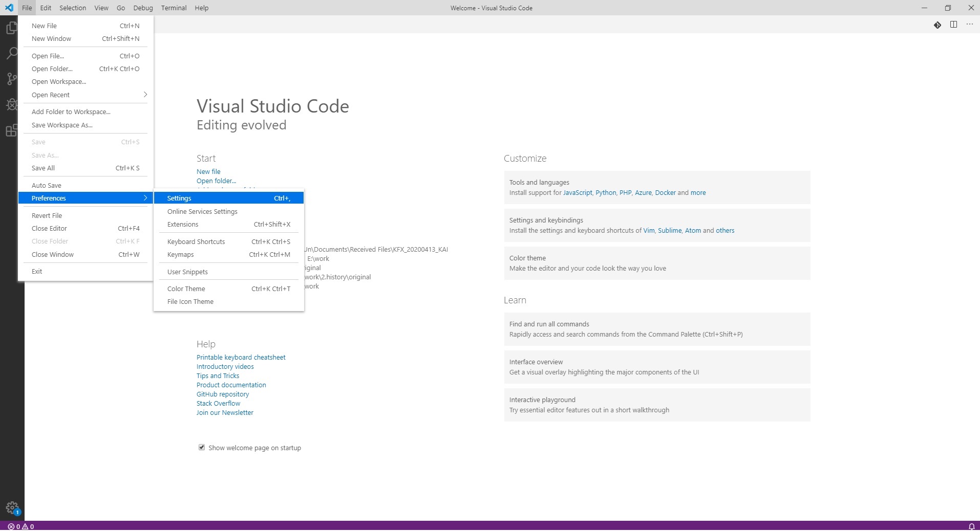Open Keyboard Shortcuts entry
Viewport: 980px width, 531px height.
click(229, 241)
